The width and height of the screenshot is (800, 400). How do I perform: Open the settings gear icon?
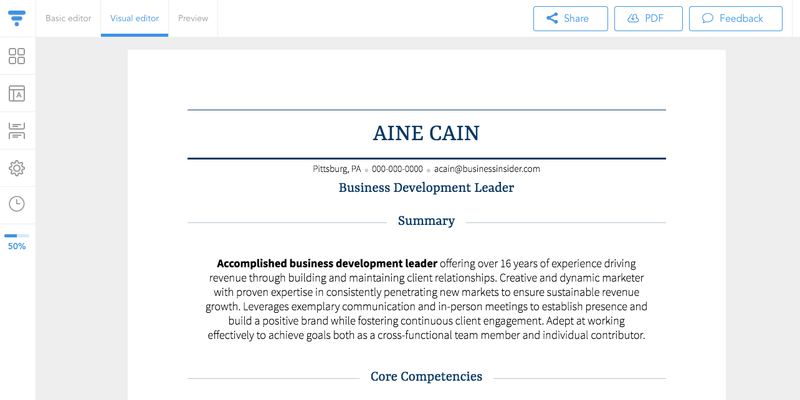coord(17,168)
